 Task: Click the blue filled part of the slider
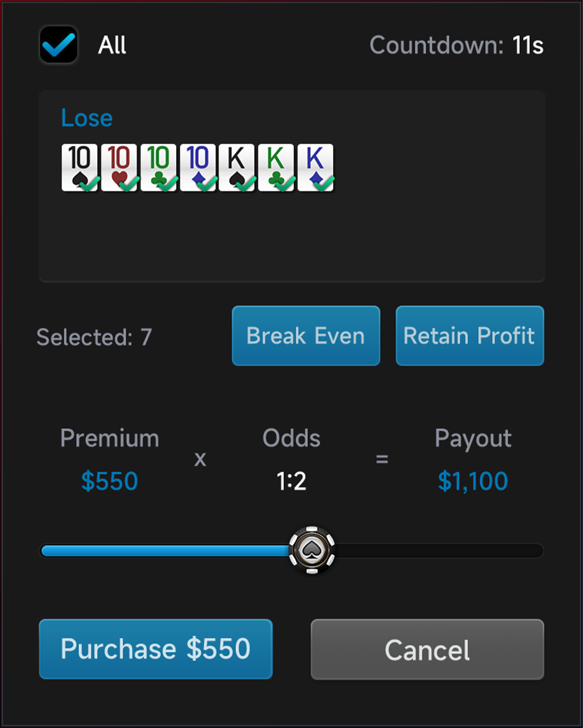tap(163, 551)
